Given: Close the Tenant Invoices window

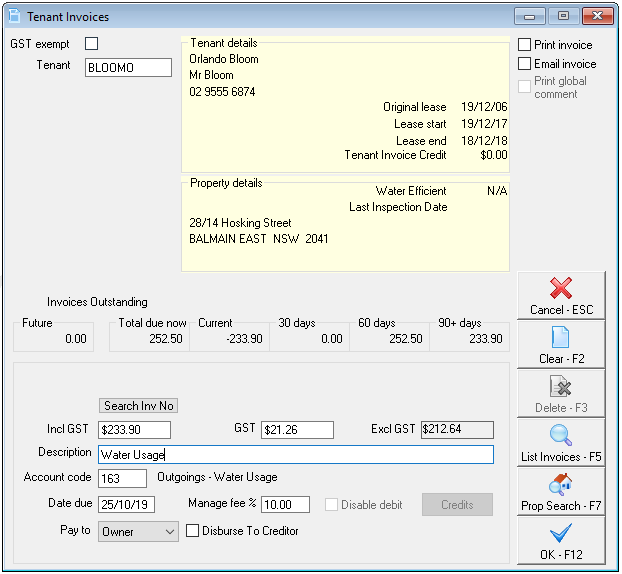Looking at the screenshot, I should 597,16.
